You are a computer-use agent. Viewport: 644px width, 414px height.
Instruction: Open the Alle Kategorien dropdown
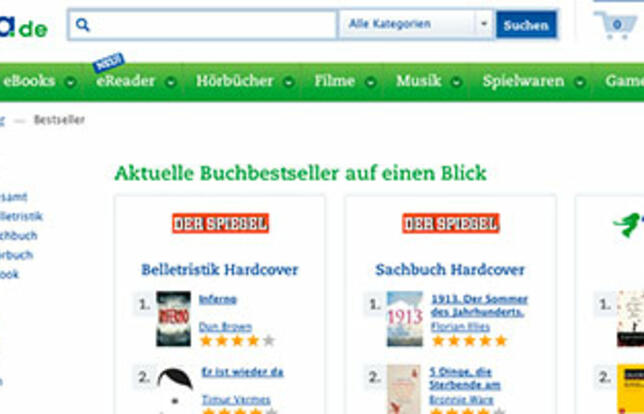(416, 25)
